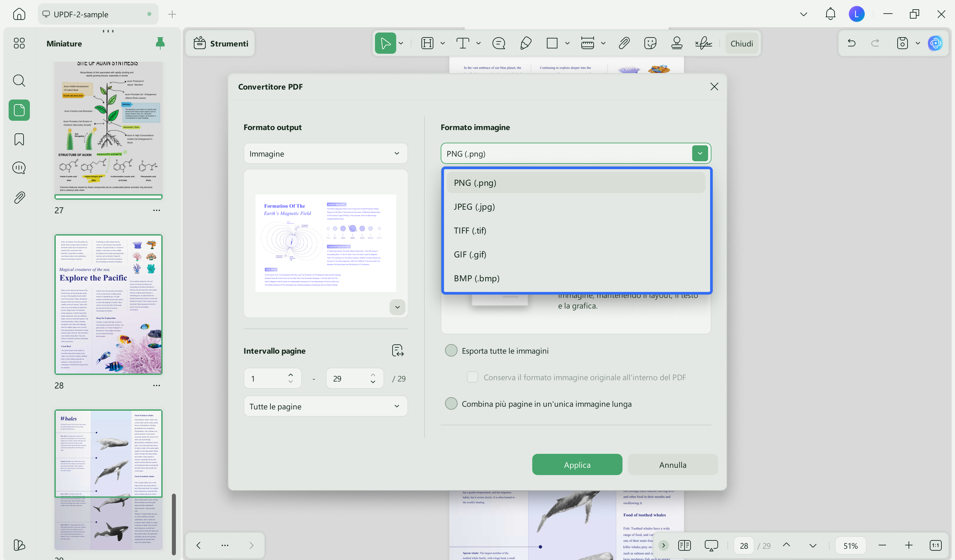Go to the home screen icon
Viewport: 955px width, 560px height.
click(x=19, y=14)
